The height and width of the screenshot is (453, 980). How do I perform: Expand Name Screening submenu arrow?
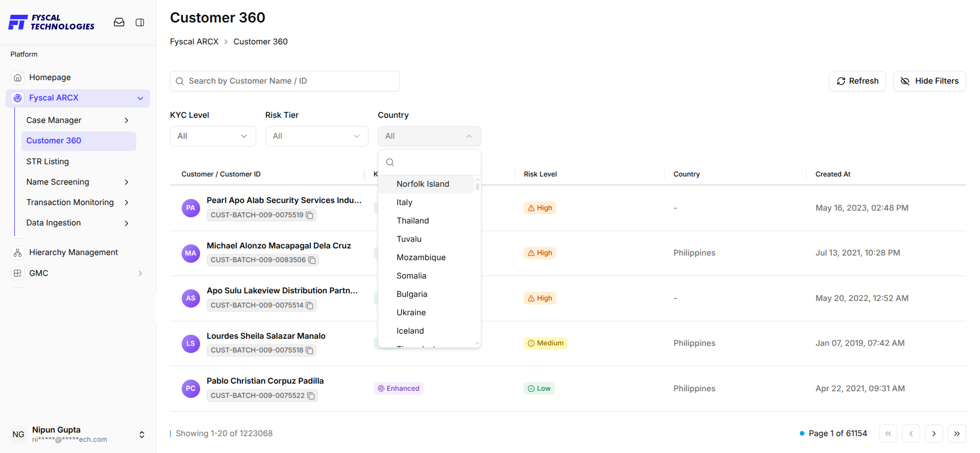click(127, 182)
